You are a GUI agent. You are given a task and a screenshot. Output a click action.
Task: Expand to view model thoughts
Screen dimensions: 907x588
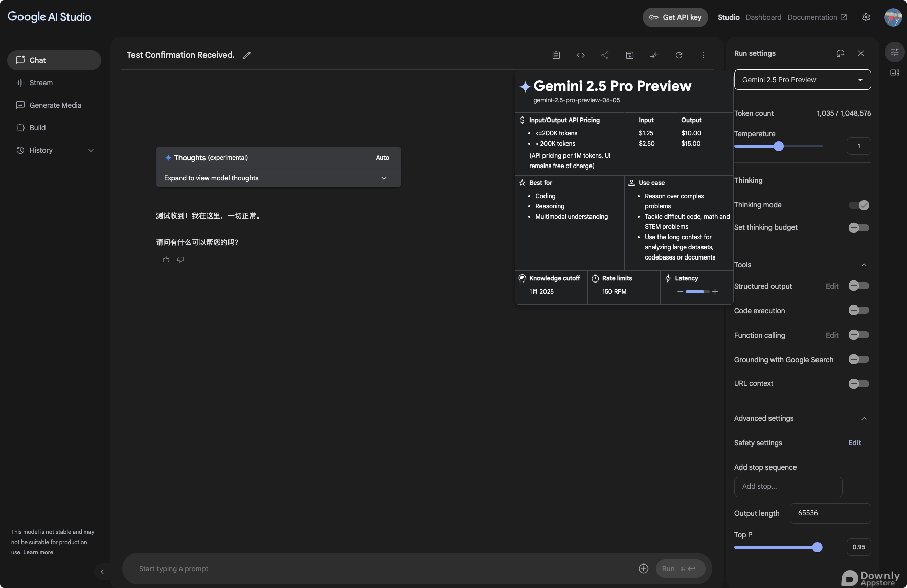click(278, 178)
